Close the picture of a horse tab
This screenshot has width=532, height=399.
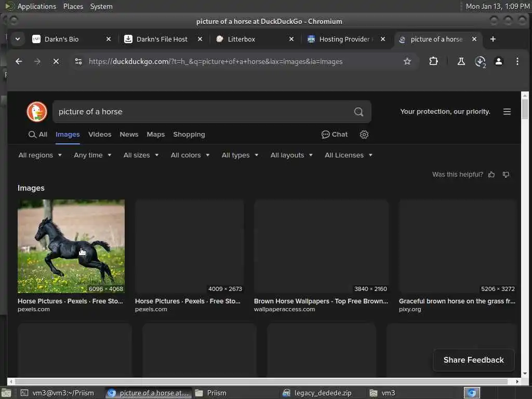(474, 39)
